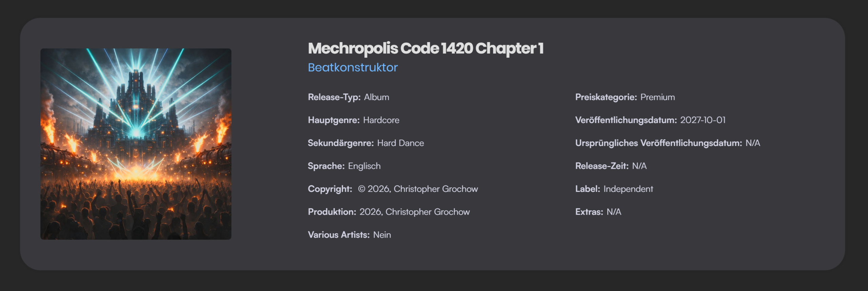
Task: Click the Veröffentlichungsdatum field label
Action: [626, 120]
